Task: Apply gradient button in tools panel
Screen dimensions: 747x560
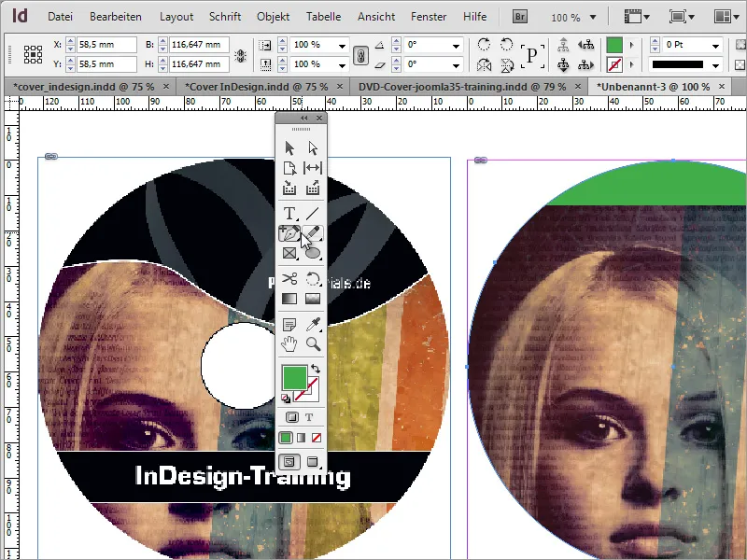Action: pos(301,438)
